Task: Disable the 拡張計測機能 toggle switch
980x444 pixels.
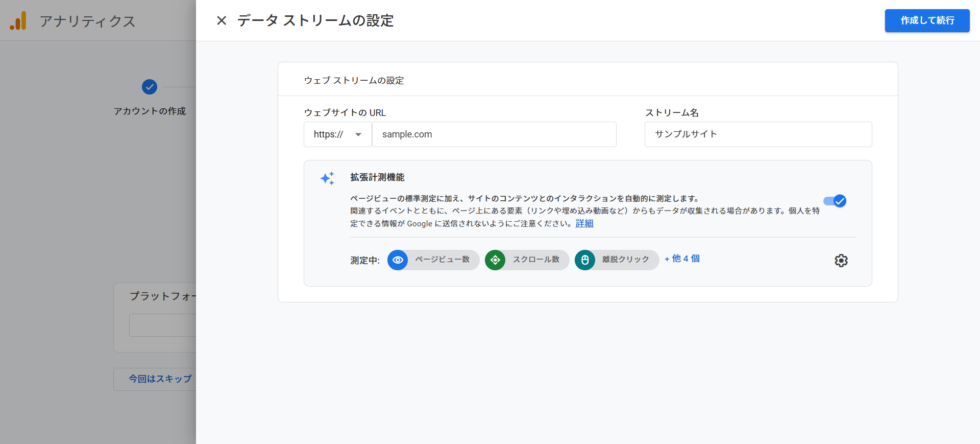Action: tap(835, 201)
